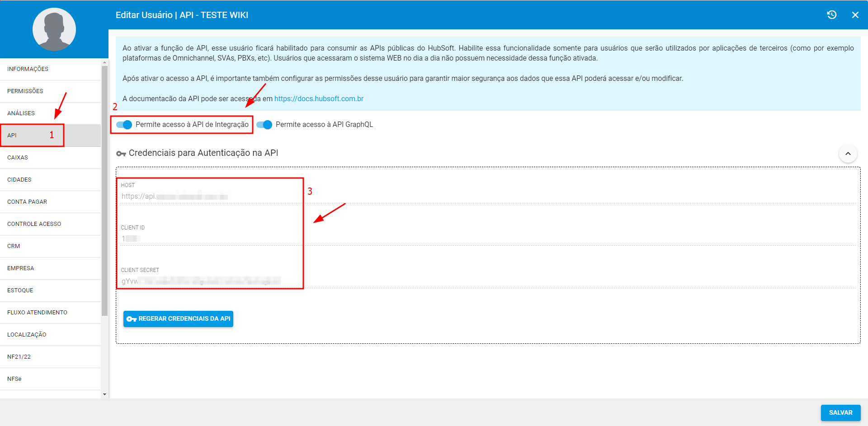Open the CAIXAS menu item
Viewport: 868px width, 426px height.
50,158
